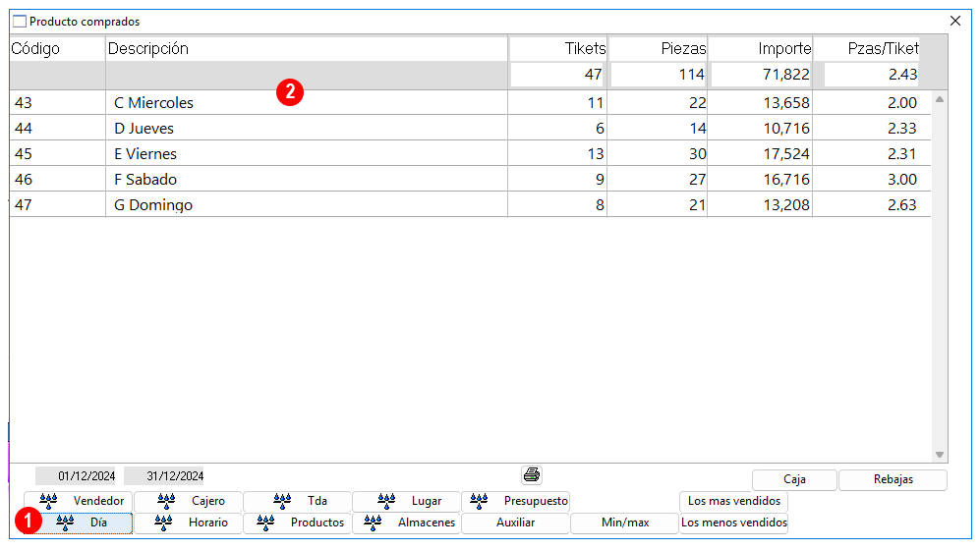This screenshot has height=550, width=980.
Task: Select the start date field 01/12/2024
Action: (76, 475)
